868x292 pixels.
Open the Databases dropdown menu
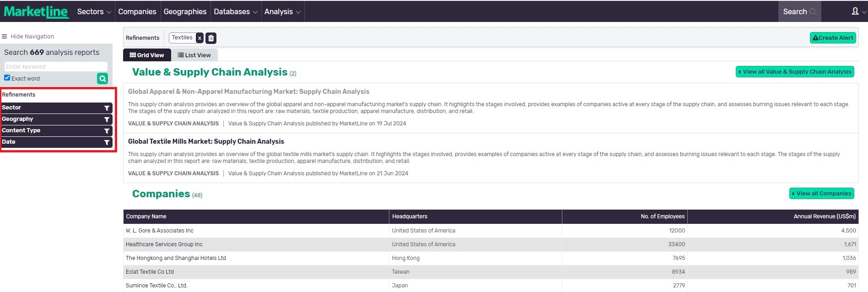235,11
